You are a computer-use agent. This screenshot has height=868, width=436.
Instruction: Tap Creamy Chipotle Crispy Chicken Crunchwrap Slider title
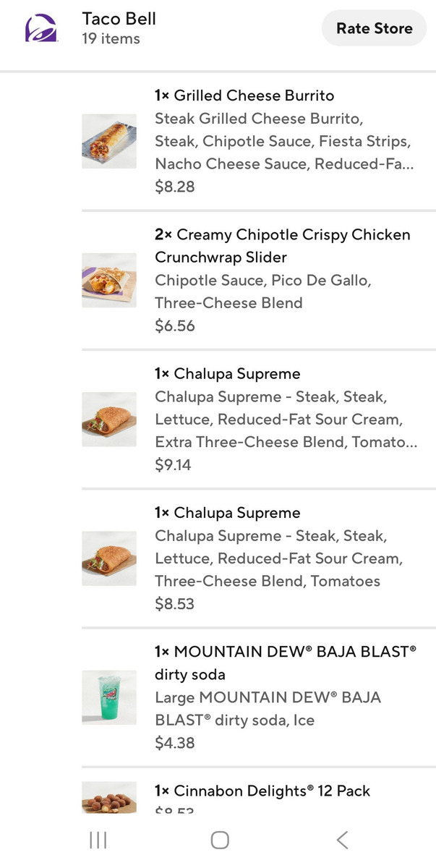(282, 246)
